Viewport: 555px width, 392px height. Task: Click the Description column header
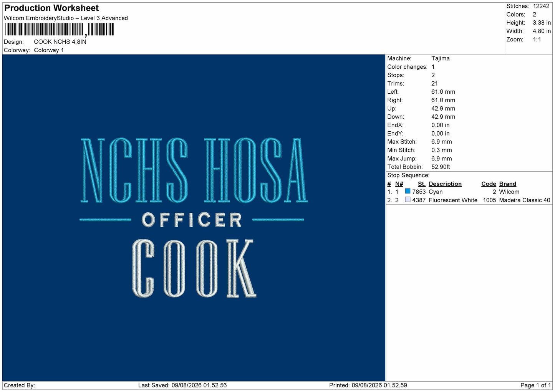[445, 184]
